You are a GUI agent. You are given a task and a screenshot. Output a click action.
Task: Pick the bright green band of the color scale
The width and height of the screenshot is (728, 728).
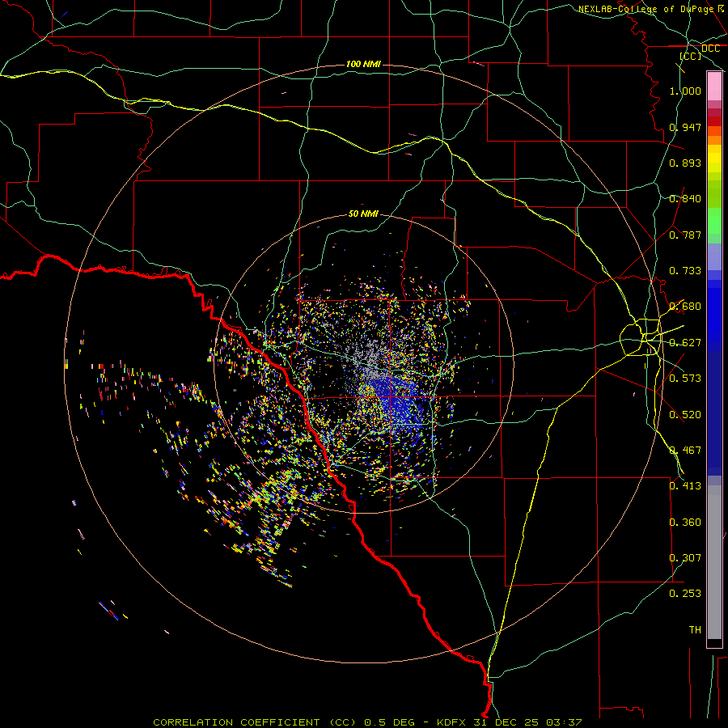(x=714, y=221)
